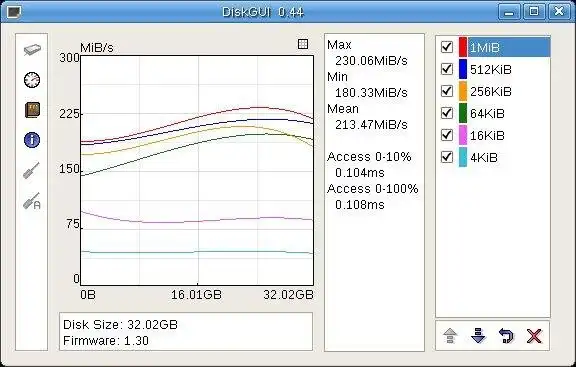
Task: Disable the 16KiB checkbox
Action: point(447,135)
